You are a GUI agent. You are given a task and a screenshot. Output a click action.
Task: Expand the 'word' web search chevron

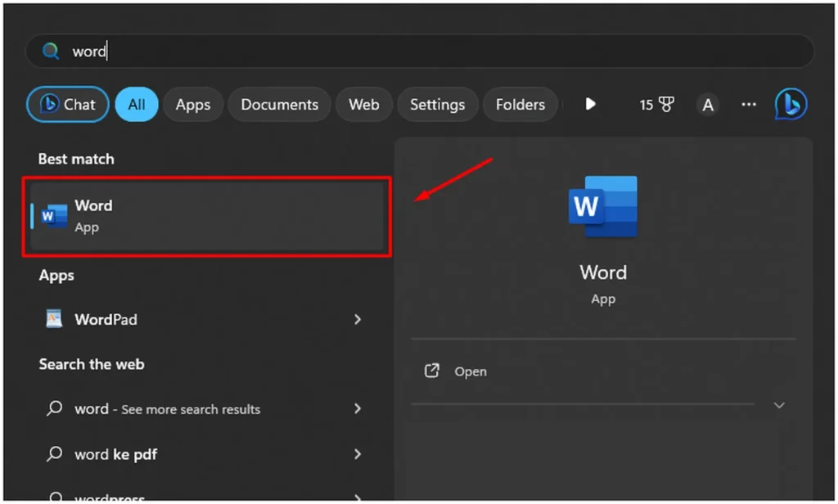coord(358,409)
